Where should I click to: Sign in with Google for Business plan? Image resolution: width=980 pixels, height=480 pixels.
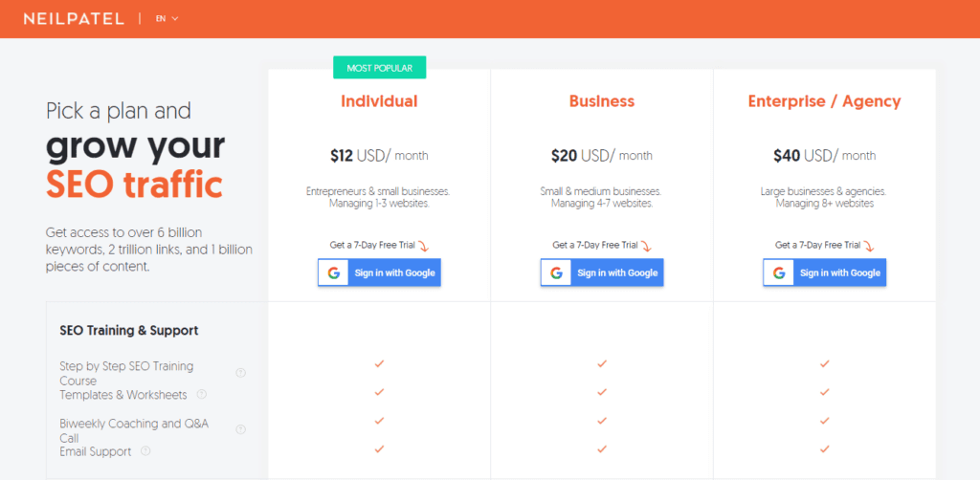point(602,273)
